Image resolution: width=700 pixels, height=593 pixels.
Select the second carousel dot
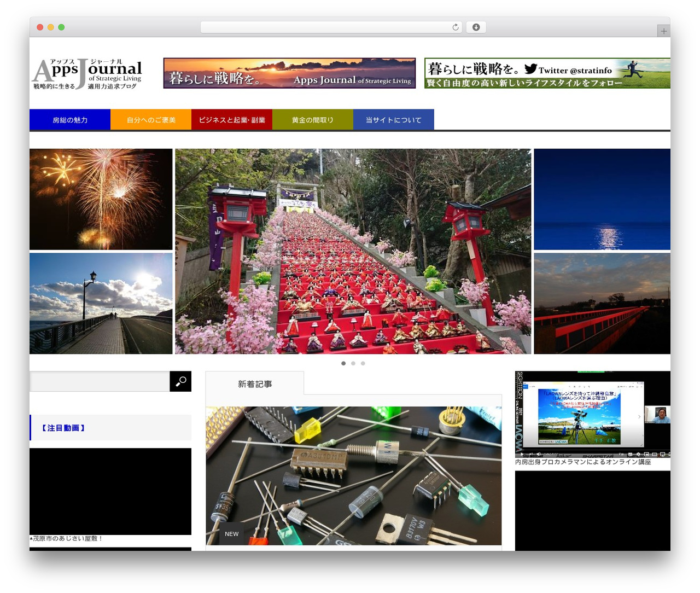[x=353, y=363]
